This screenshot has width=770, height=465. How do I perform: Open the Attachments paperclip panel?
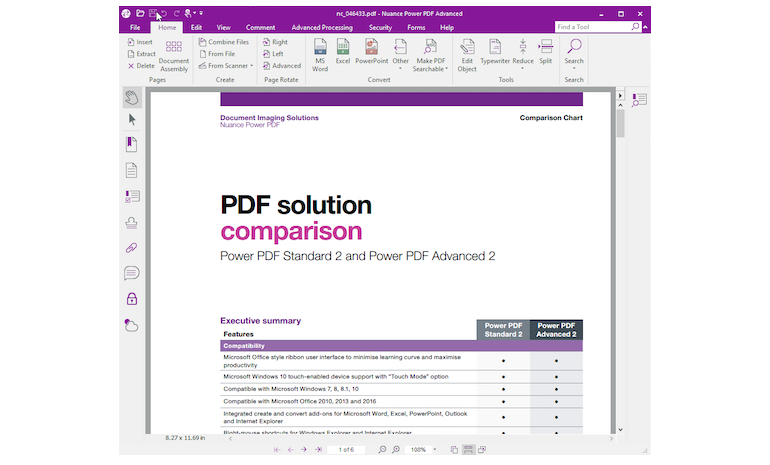pyautogui.click(x=131, y=248)
